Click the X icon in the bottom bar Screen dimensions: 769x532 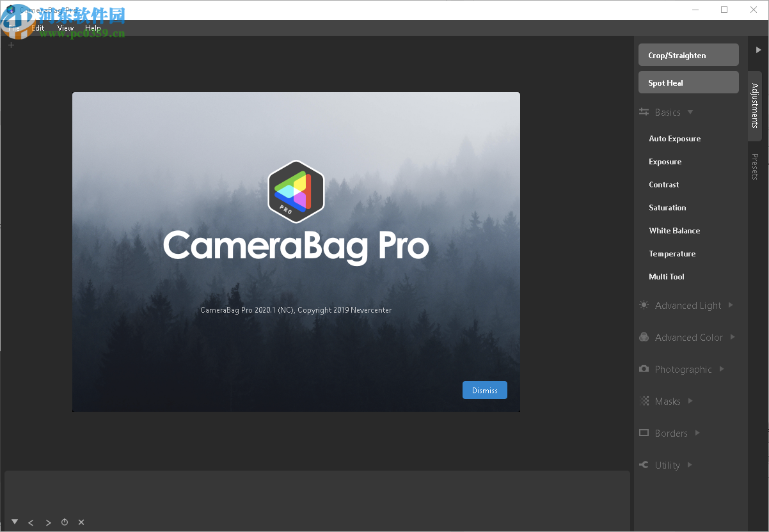coord(81,522)
